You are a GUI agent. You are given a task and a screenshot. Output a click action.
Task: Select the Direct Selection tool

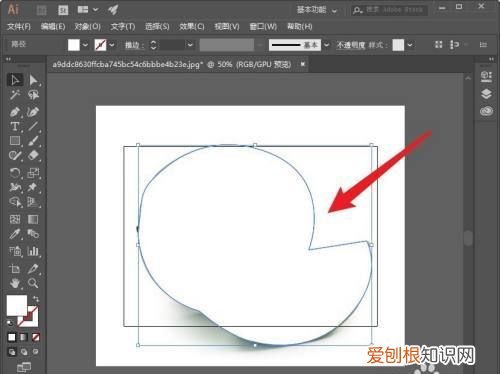(33, 80)
